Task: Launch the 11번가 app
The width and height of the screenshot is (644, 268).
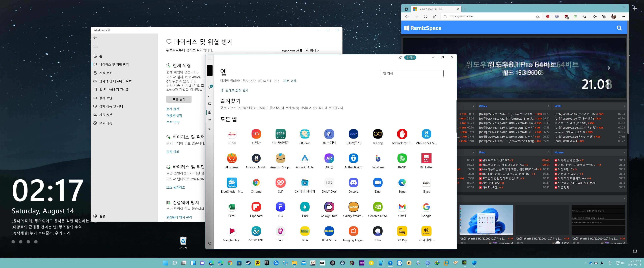Action: [256, 134]
